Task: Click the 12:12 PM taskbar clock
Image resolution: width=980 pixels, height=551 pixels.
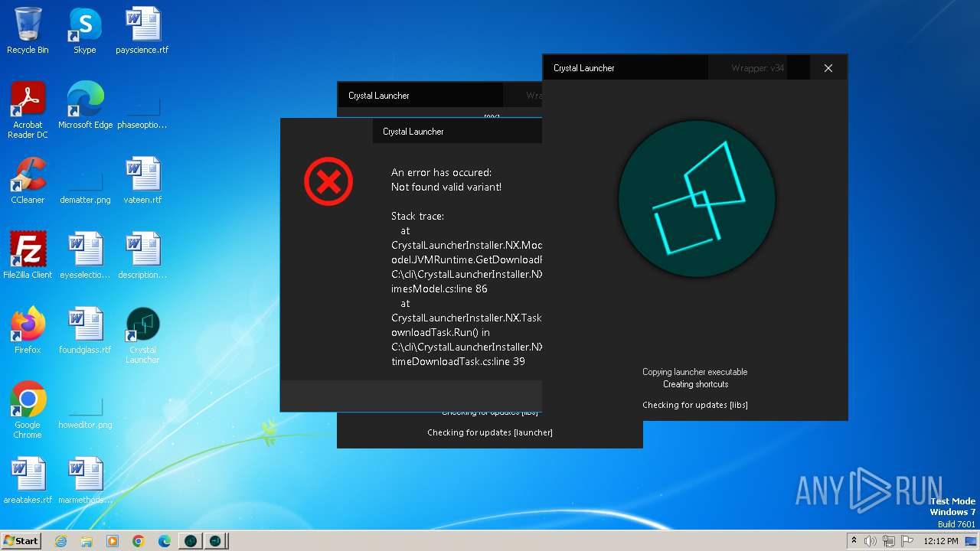Action: point(940,541)
